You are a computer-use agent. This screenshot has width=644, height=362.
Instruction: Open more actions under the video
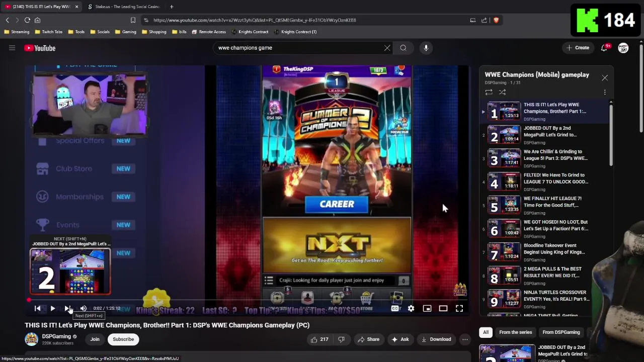(x=465, y=339)
